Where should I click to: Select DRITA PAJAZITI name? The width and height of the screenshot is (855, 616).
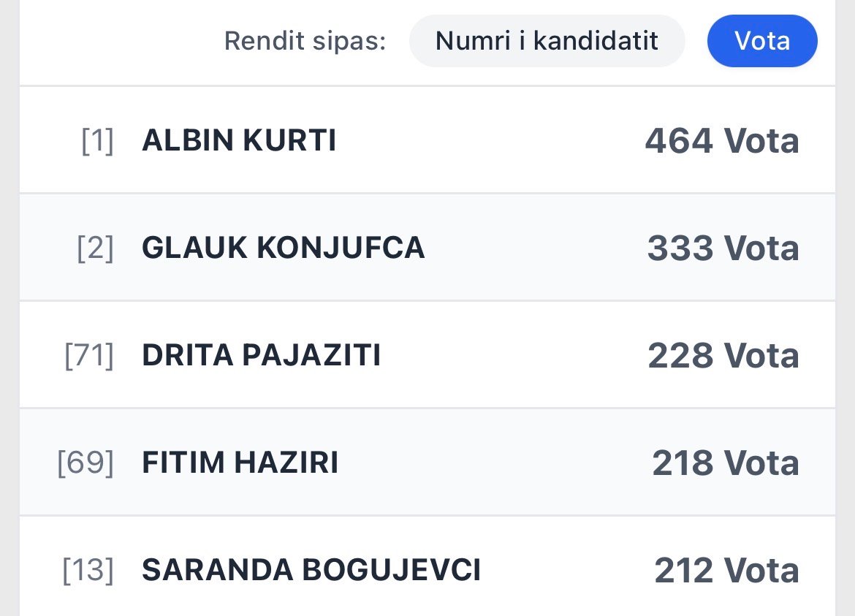point(261,356)
